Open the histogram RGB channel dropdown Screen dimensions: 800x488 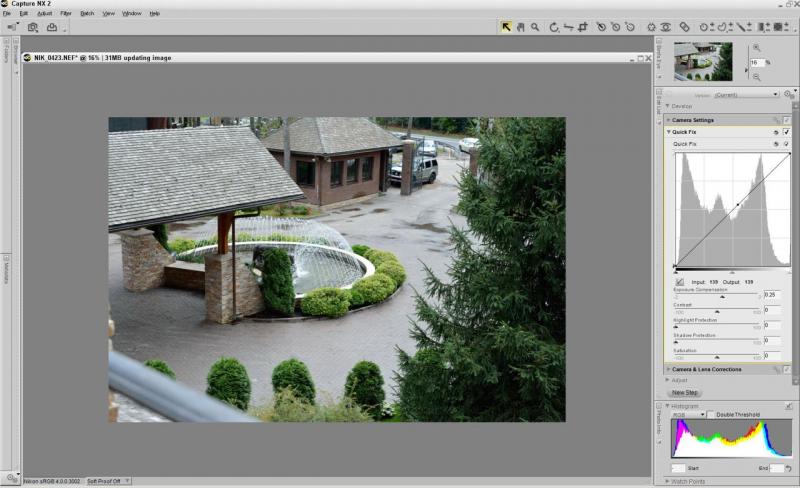688,414
